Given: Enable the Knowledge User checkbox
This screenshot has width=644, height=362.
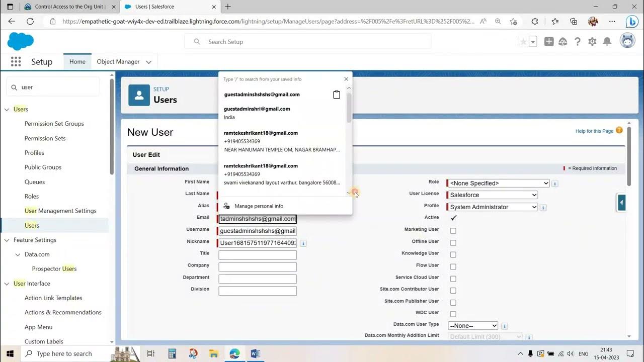Looking at the screenshot, I should click(x=453, y=255).
